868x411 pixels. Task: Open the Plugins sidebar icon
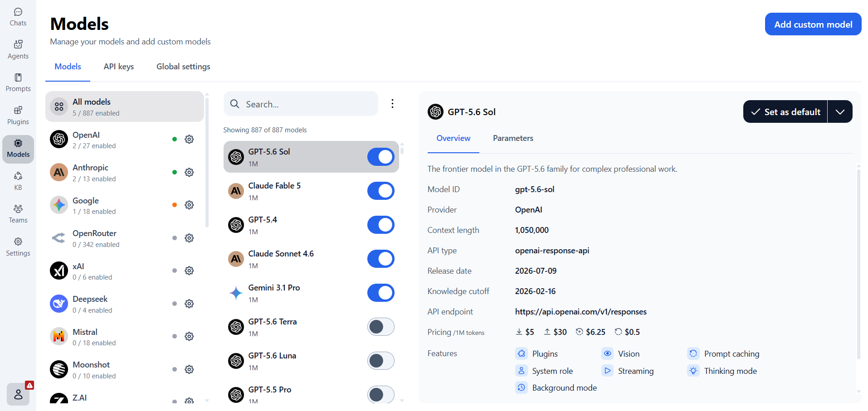pos(18,116)
